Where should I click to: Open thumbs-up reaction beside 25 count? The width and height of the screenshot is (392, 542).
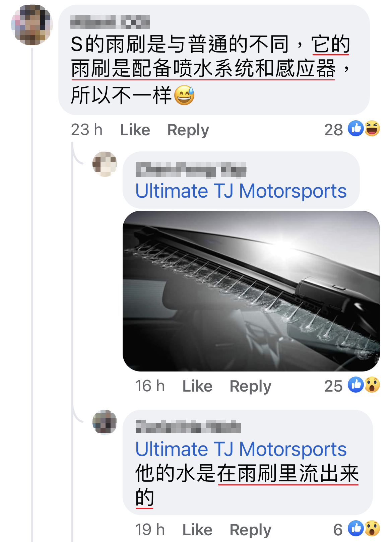[x=356, y=385]
